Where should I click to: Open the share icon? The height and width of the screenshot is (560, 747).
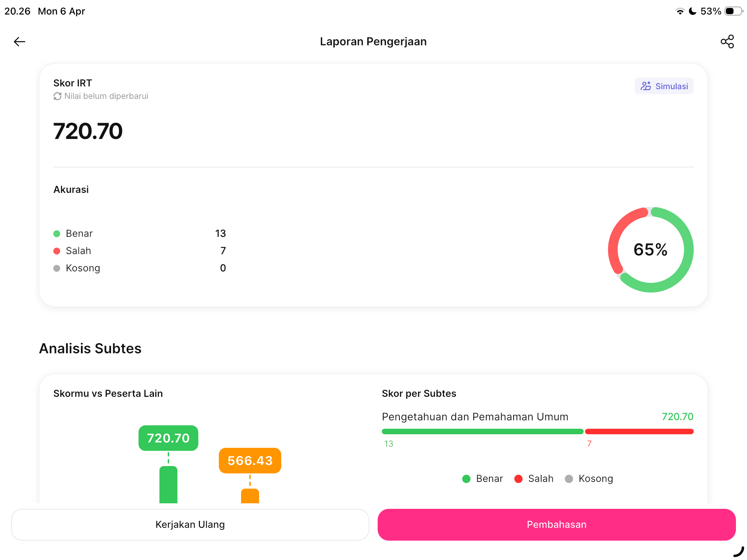[727, 41]
